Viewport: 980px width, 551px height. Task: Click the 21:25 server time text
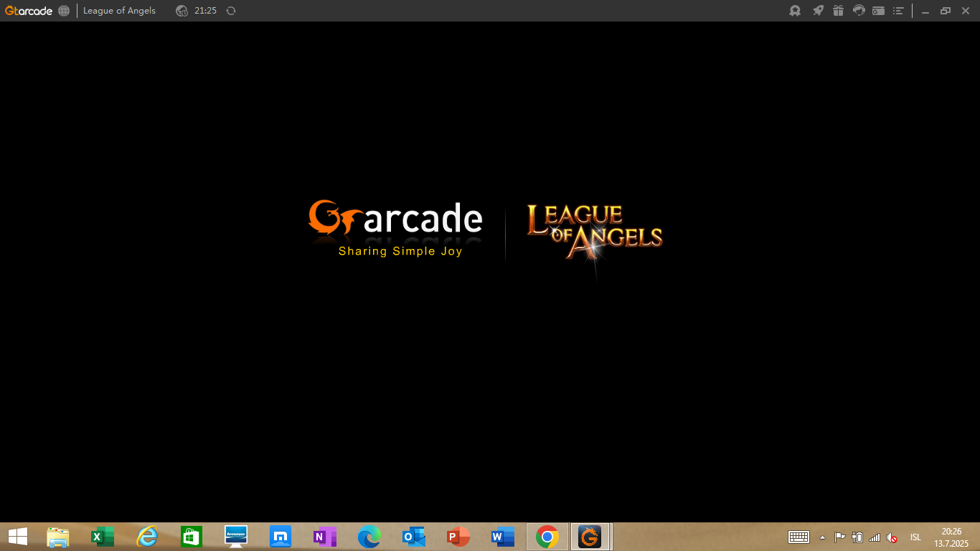[x=205, y=11]
